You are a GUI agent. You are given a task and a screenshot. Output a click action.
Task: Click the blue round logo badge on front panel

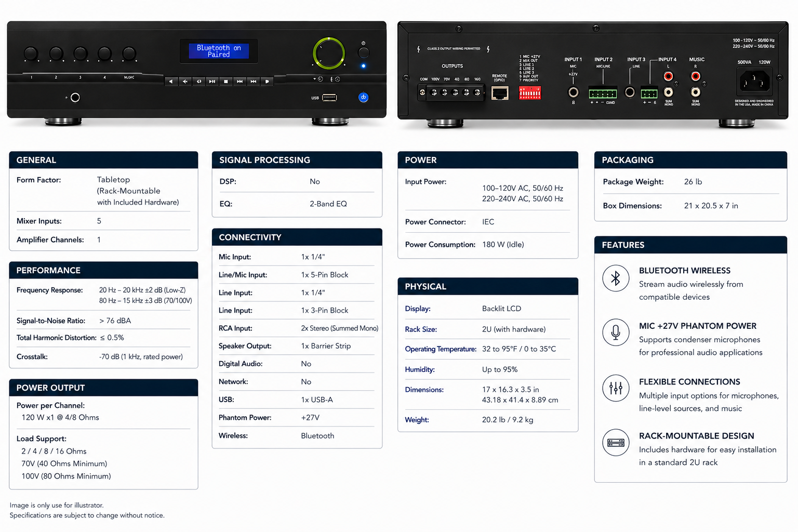(364, 97)
